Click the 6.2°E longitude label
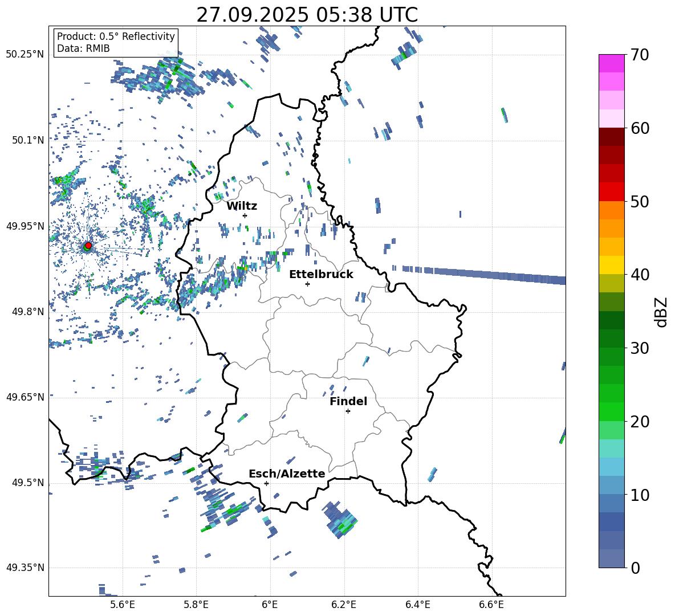Viewport: 675px width, 616px height. tap(344, 605)
